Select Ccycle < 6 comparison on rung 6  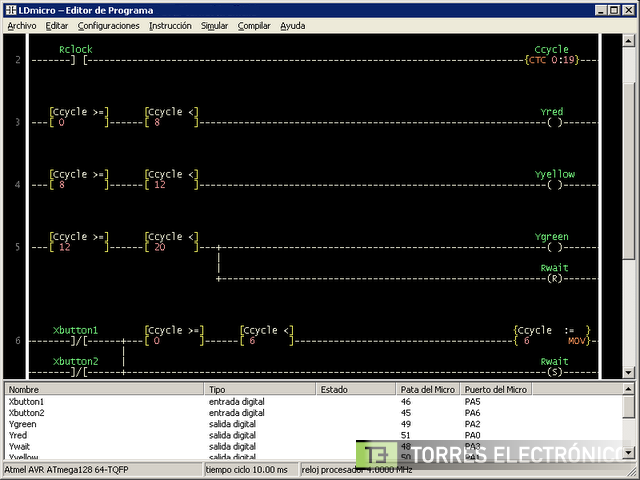pos(267,336)
